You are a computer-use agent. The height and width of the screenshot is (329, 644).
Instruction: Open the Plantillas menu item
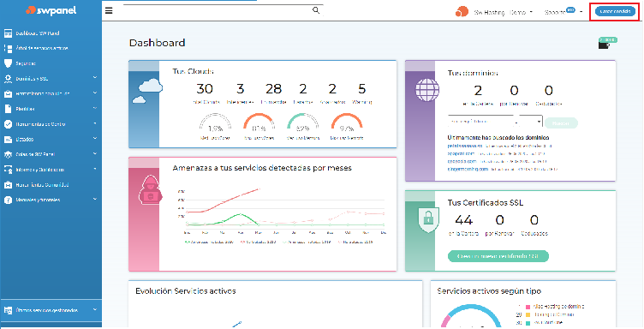tap(25, 110)
